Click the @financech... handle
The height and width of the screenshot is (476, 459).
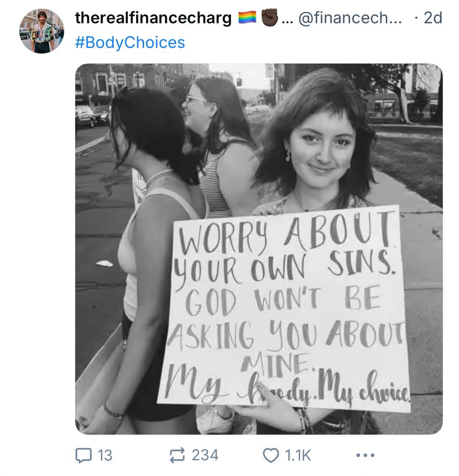[x=351, y=18]
